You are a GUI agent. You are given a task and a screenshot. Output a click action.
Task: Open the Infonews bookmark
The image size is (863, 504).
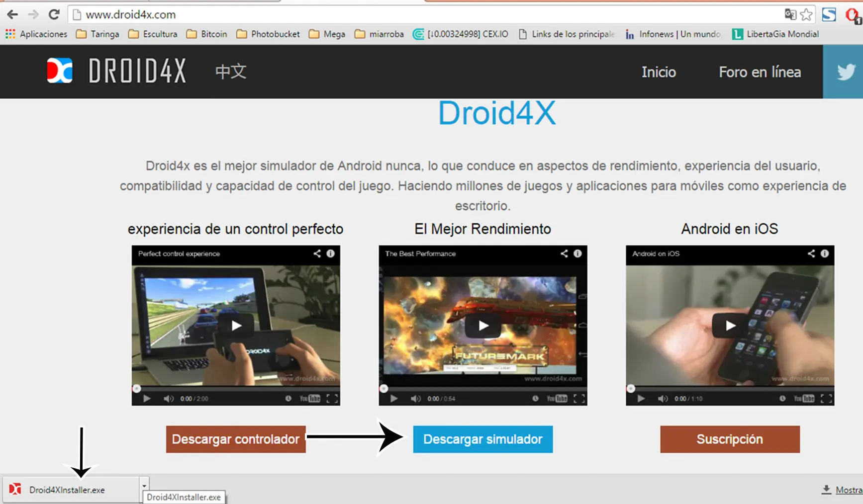pos(673,34)
